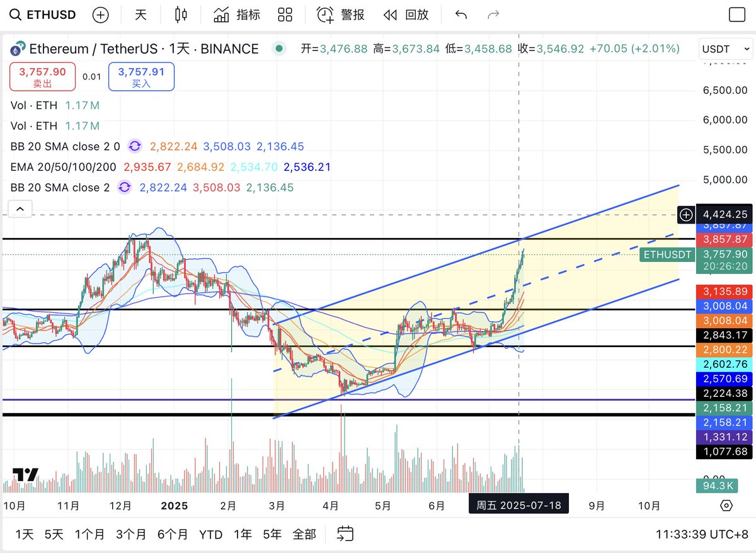This screenshot has height=553, width=756.
Task: Open chart settings gear icon
Action: pyautogui.click(x=726, y=506)
